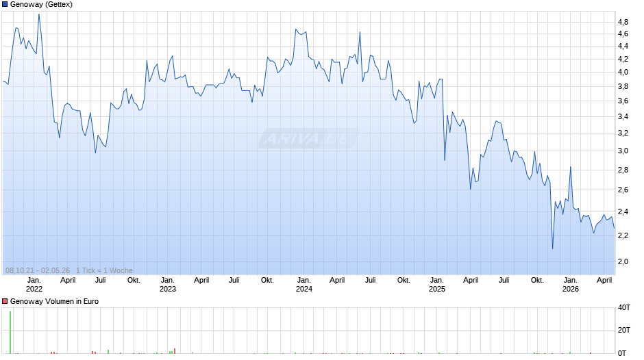Click the 3,4 price axis value
This screenshot has width=644, height=360.
[x=623, y=117]
